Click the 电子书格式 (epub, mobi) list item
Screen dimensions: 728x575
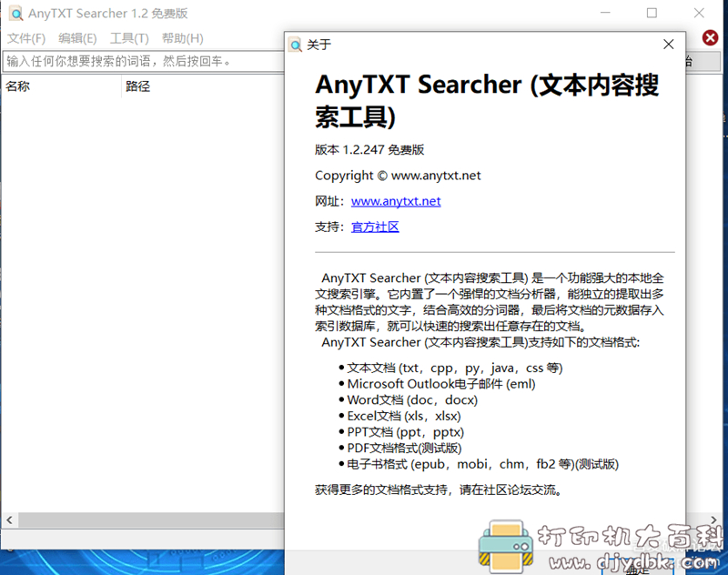[x=482, y=464]
